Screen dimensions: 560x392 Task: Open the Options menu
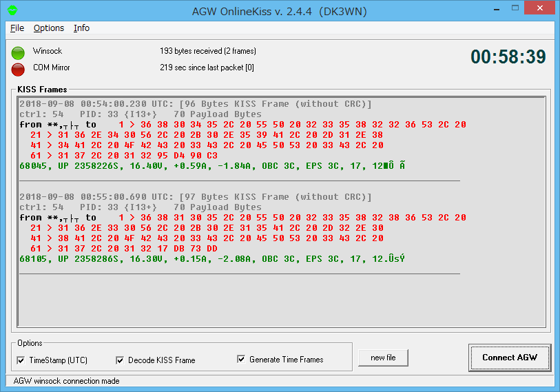coord(49,28)
